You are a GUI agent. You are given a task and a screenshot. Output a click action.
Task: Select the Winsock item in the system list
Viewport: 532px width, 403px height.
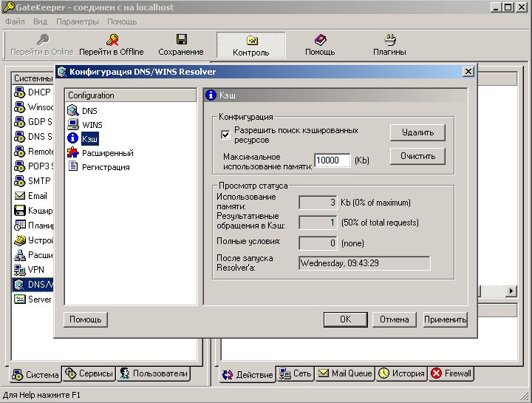click(33, 107)
